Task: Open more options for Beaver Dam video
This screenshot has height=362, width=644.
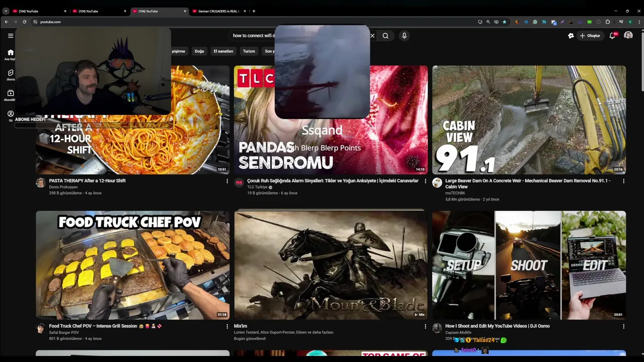Action: [623, 181]
